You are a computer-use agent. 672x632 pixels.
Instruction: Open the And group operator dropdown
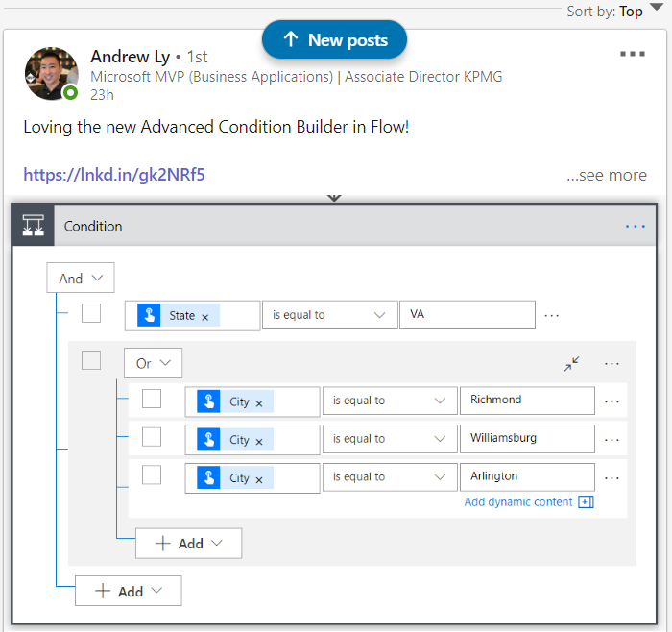[x=81, y=278]
